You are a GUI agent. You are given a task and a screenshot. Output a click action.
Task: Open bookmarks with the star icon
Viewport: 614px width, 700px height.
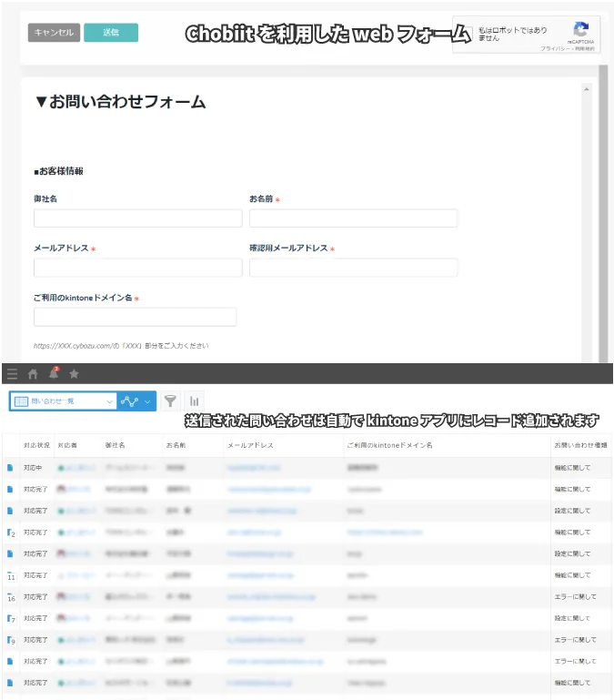pyautogui.click(x=74, y=373)
